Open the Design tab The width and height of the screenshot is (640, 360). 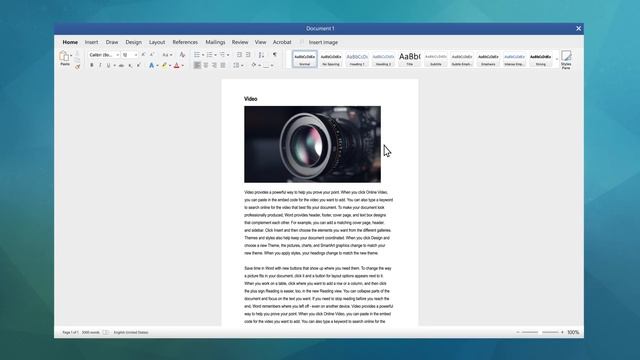click(x=133, y=42)
